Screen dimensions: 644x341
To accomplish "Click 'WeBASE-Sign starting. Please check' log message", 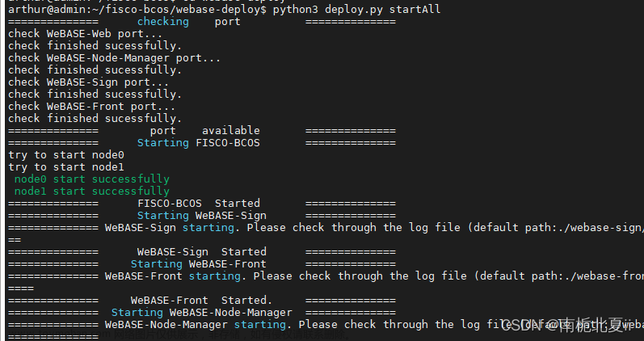I will click(215, 228).
